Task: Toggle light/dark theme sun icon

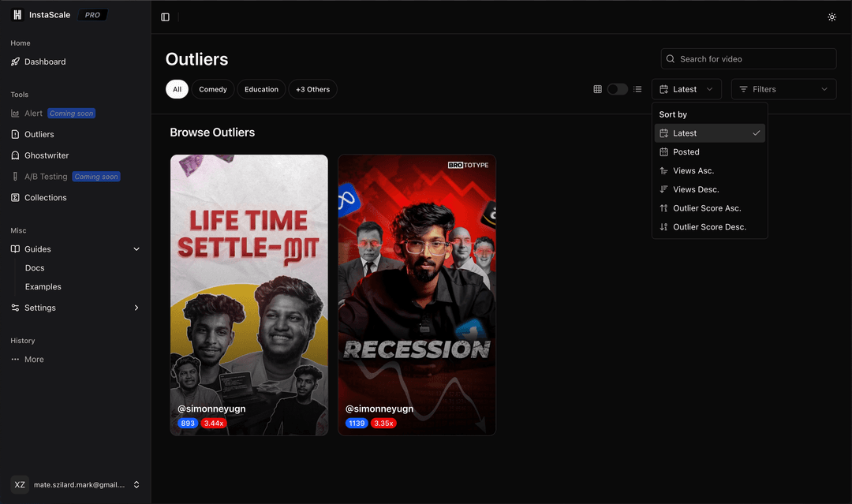Action: 831,17
